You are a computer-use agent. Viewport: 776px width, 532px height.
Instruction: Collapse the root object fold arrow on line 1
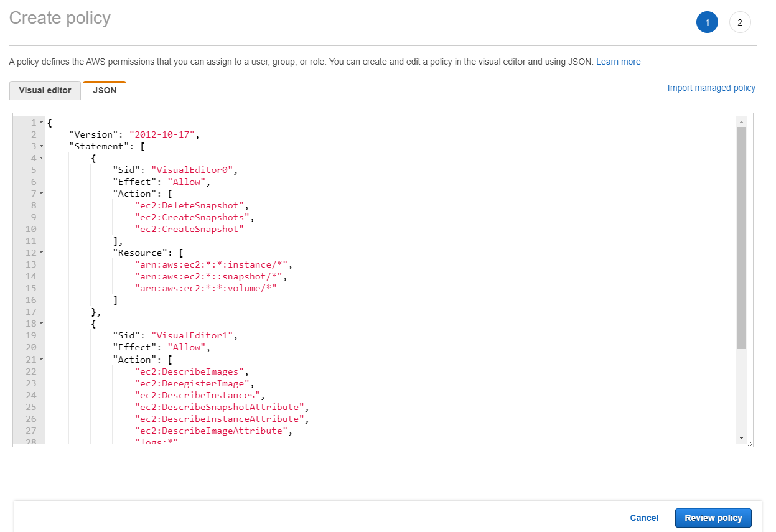pyautogui.click(x=41, y=123)
